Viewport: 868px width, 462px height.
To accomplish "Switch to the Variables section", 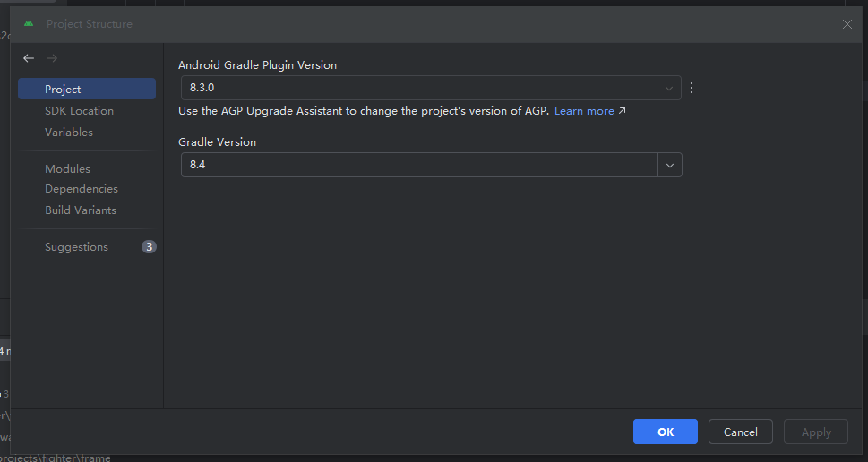I will coord(69,133).
